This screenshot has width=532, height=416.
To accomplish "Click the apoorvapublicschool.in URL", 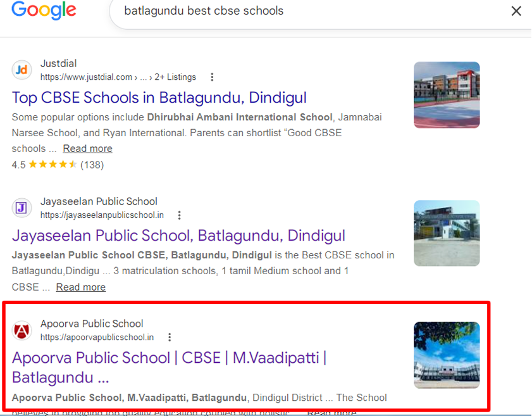I will coord(97,337).
